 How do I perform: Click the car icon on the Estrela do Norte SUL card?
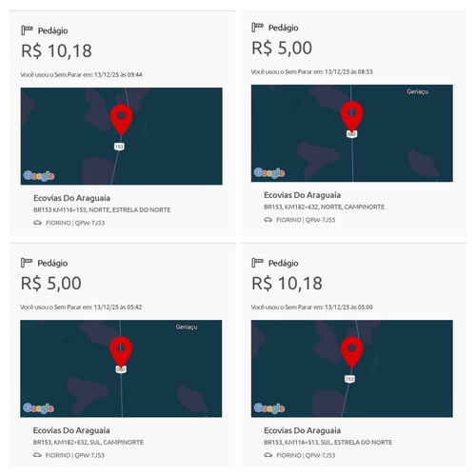[268, 455]
